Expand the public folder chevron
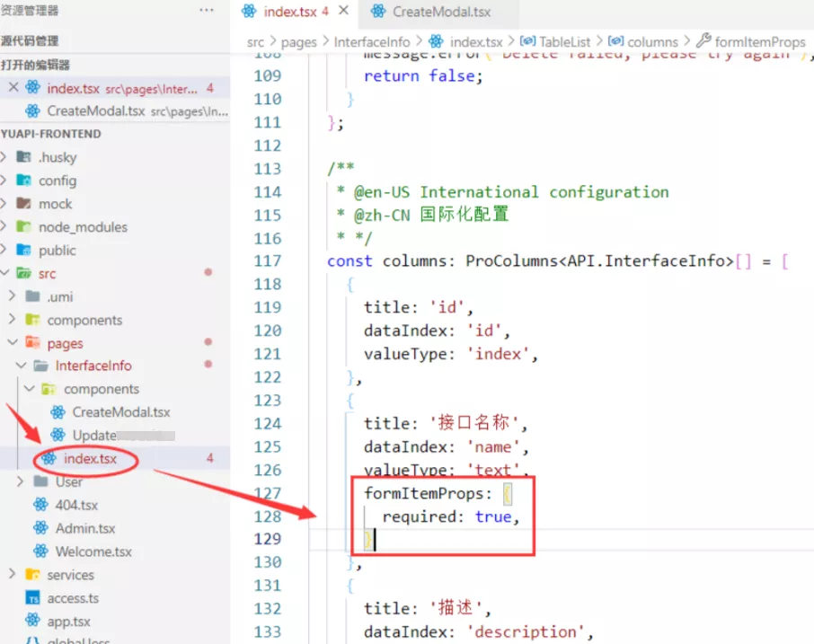 [4, 250]
